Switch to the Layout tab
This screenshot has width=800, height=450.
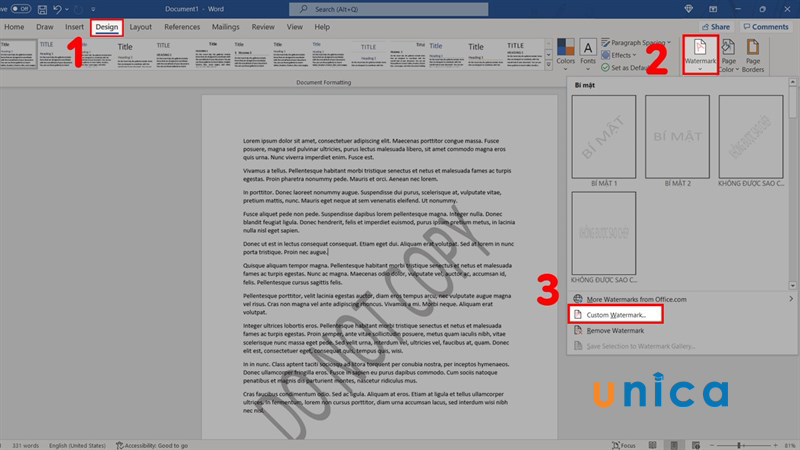click(x=140, y=27)
